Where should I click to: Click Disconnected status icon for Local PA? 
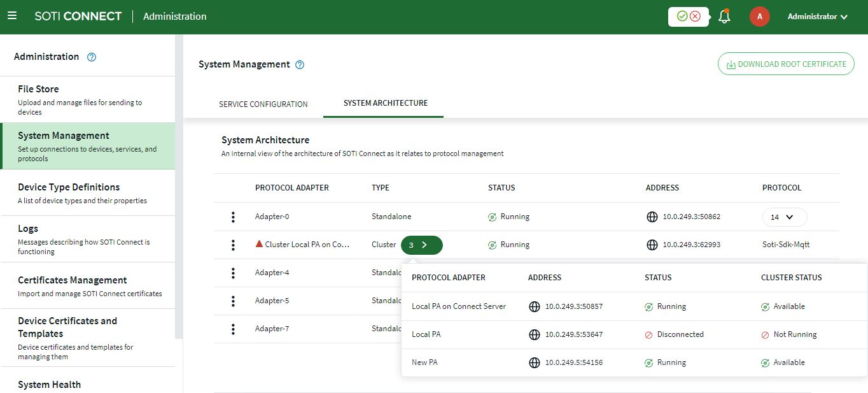click(x=649, y=335)
